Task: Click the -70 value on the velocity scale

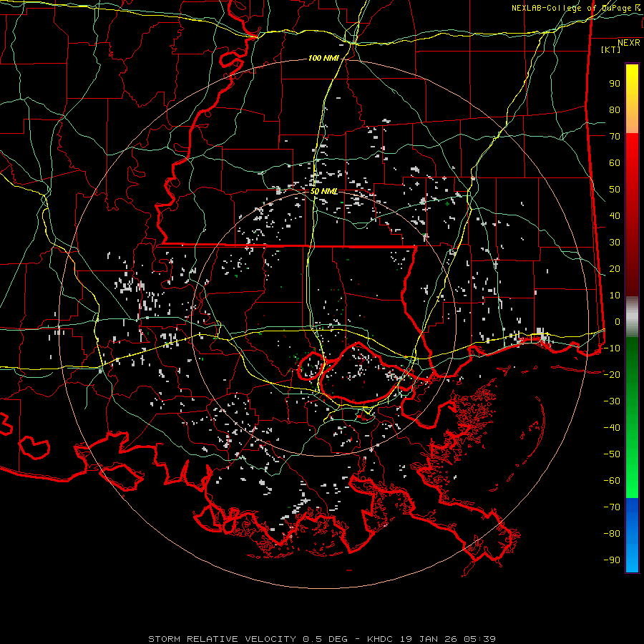Action: click(x=612, y=507)
